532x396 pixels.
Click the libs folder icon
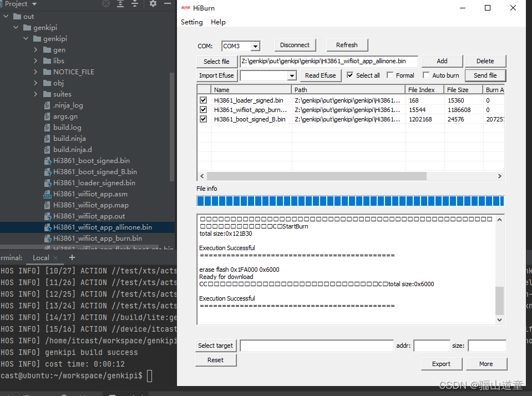[x=47, y=61]
